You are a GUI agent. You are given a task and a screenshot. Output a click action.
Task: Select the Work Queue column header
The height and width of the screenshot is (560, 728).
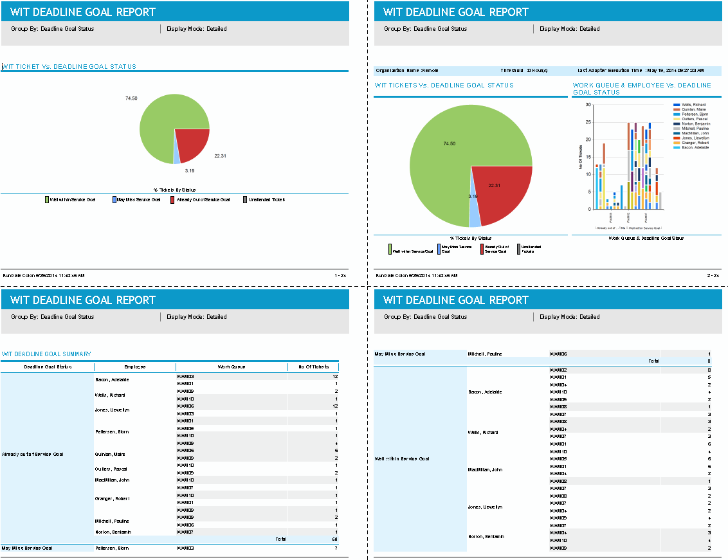point(232,367)
